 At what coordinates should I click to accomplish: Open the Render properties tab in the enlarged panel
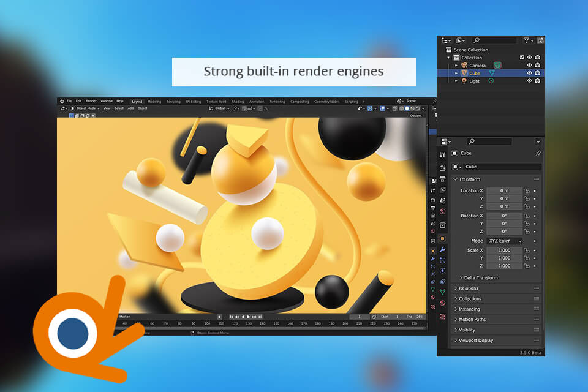[x=442, y=168]
